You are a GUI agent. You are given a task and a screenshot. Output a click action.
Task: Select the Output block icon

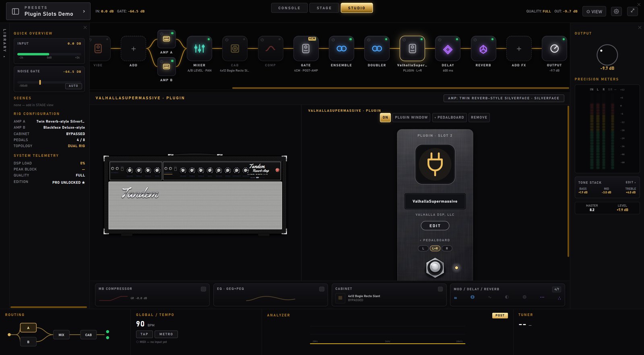click(x=554, y=49)
